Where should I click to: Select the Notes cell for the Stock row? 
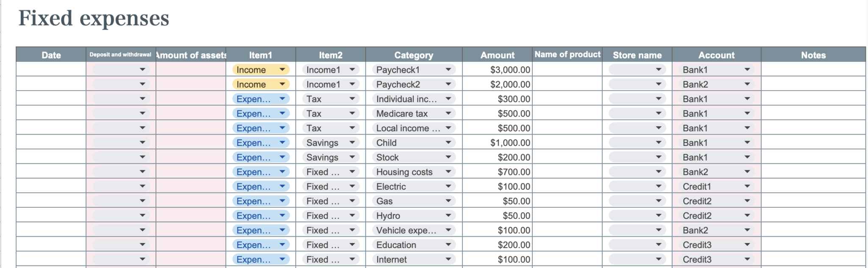pyautogui.click(x=812, y=157)
